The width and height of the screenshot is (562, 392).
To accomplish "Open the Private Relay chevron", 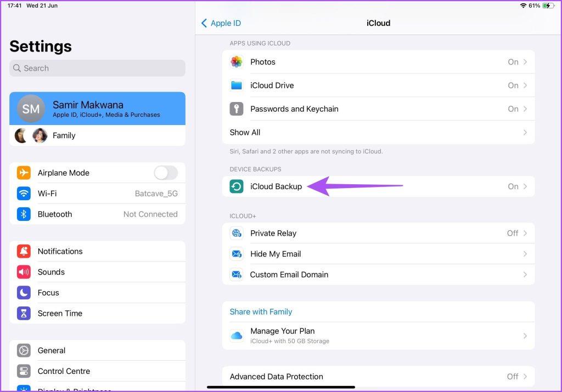I will click(x=525, y=233).
